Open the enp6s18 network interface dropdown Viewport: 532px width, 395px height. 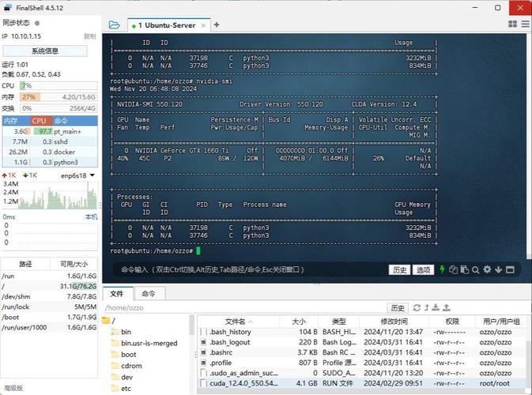92,175
